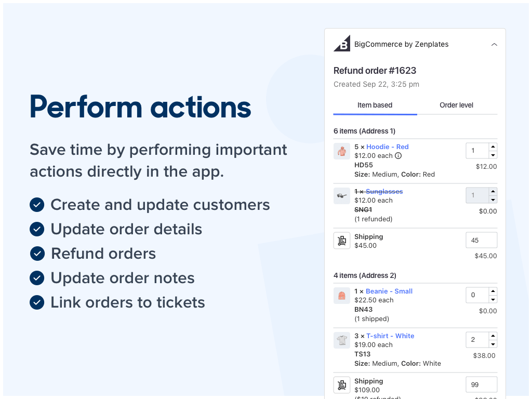The height and width of the screenshot is (399, 532).
Task: Click the Address 1 shipping amount field showing 45
Action: pyautogui.click(x=481, y=240)
